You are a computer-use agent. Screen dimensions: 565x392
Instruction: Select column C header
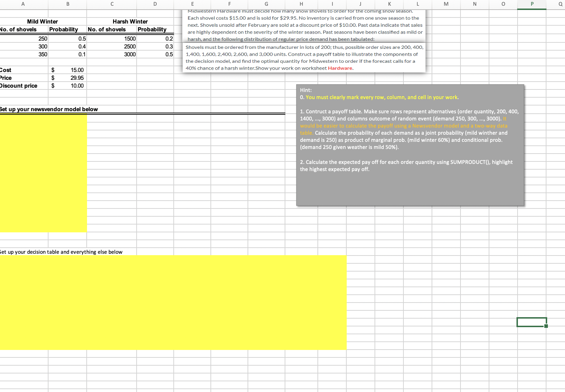(112, 4)
